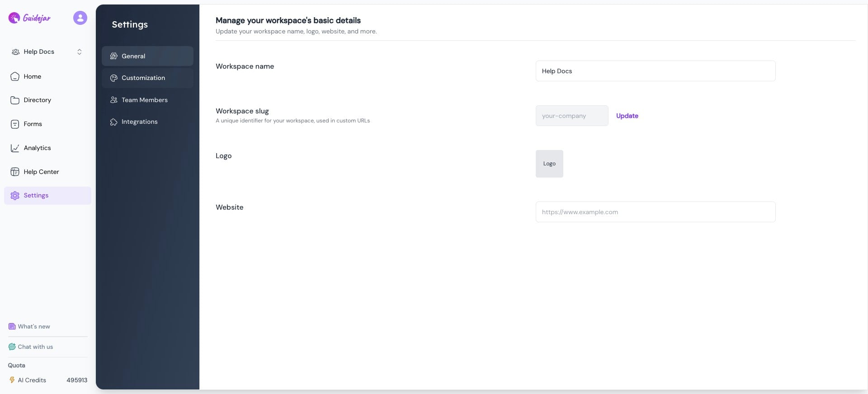Image resolution: width=868 pixels, height=394 pixels.
Task: Click the Help Center icon
Action: click(x=15, y=172)
